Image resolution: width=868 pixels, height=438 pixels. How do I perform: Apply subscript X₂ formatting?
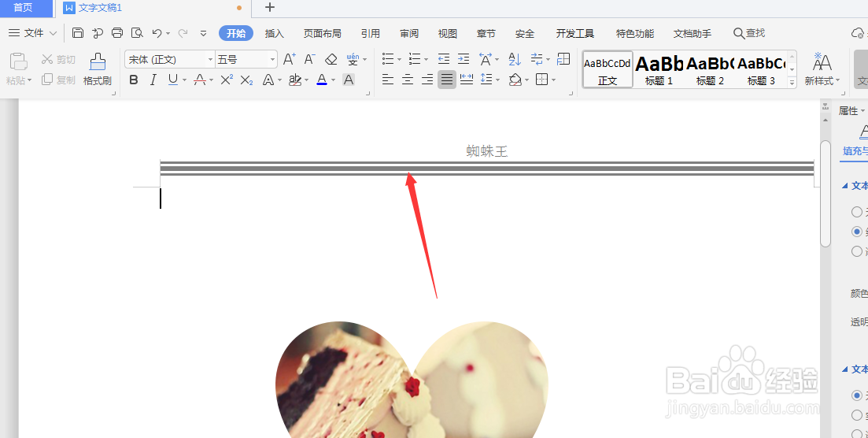pos(246,80)
